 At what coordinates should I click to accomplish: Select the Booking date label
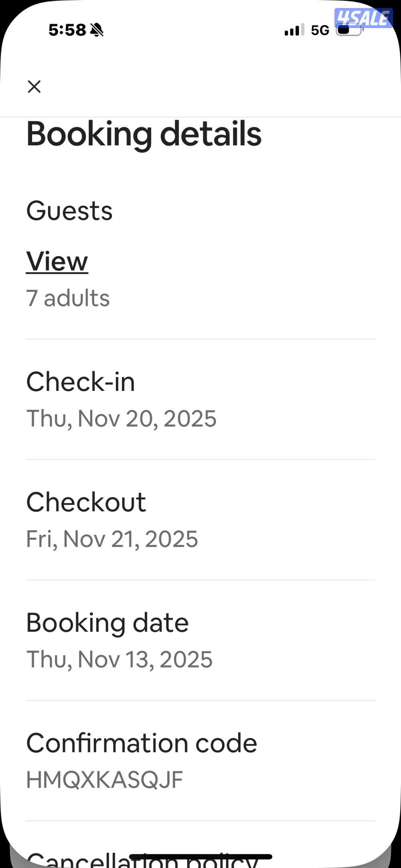tap(107, 623)
